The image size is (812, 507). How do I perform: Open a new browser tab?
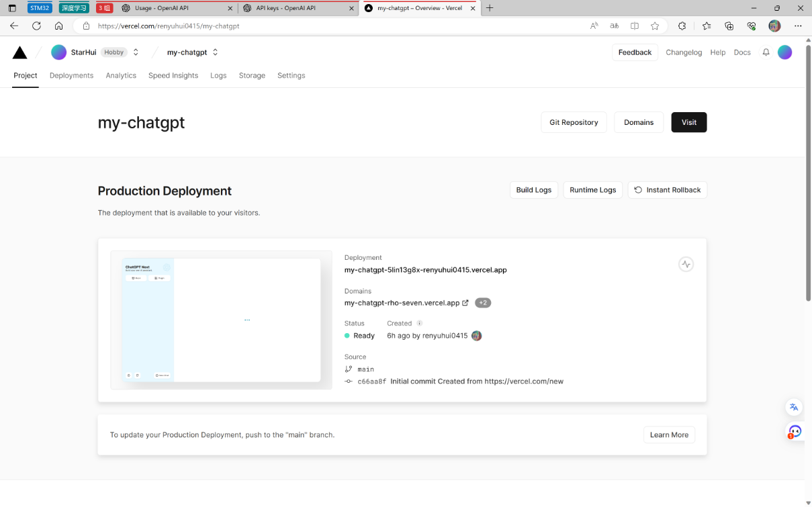[490, 8]
